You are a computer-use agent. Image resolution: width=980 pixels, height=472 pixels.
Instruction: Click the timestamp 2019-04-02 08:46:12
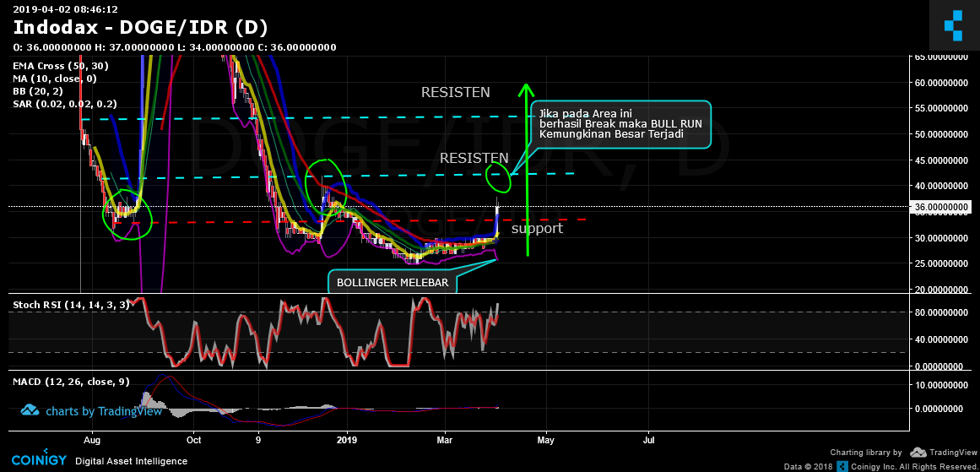[66, 8]
